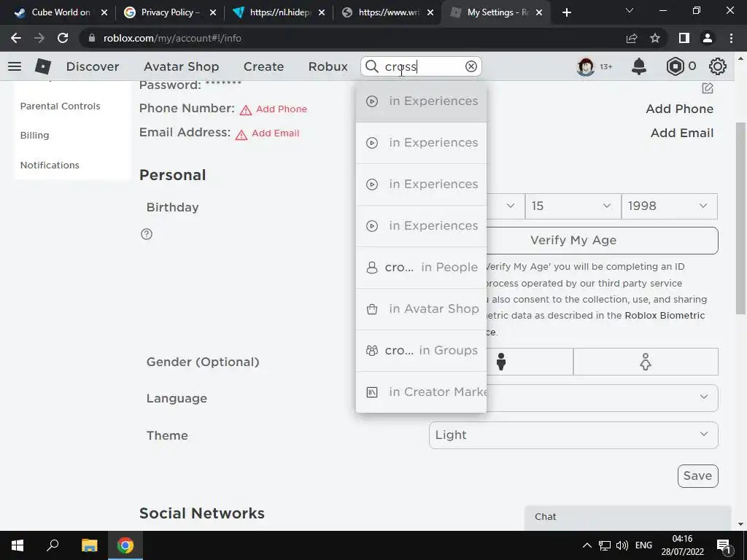Image resolution: width=747 pixels, height=560 pixels.
Task: Open a new browser tab
Action: pyautogui.click(x=566, y=12)
